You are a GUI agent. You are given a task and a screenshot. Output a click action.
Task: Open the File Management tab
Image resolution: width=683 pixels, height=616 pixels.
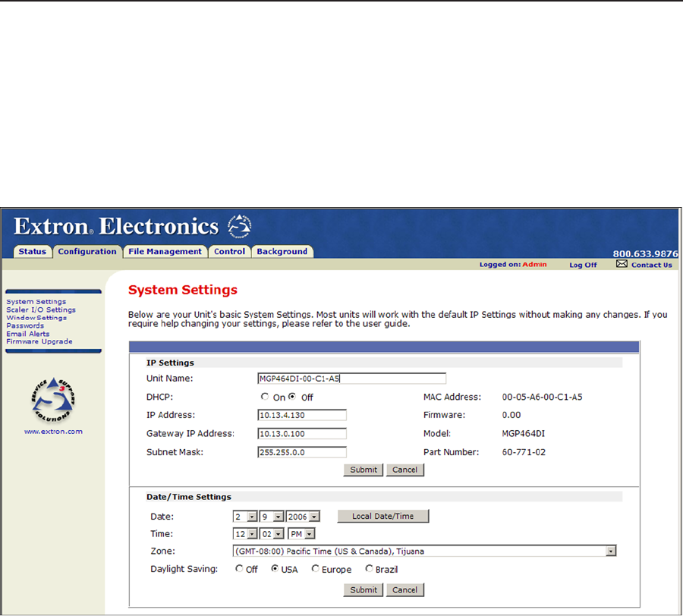coord(165,252)
